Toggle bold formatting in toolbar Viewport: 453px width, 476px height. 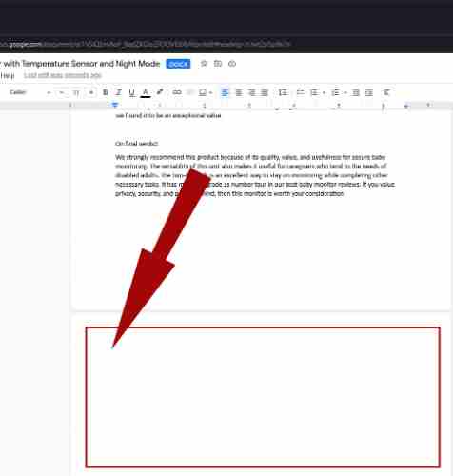point(106,92)
